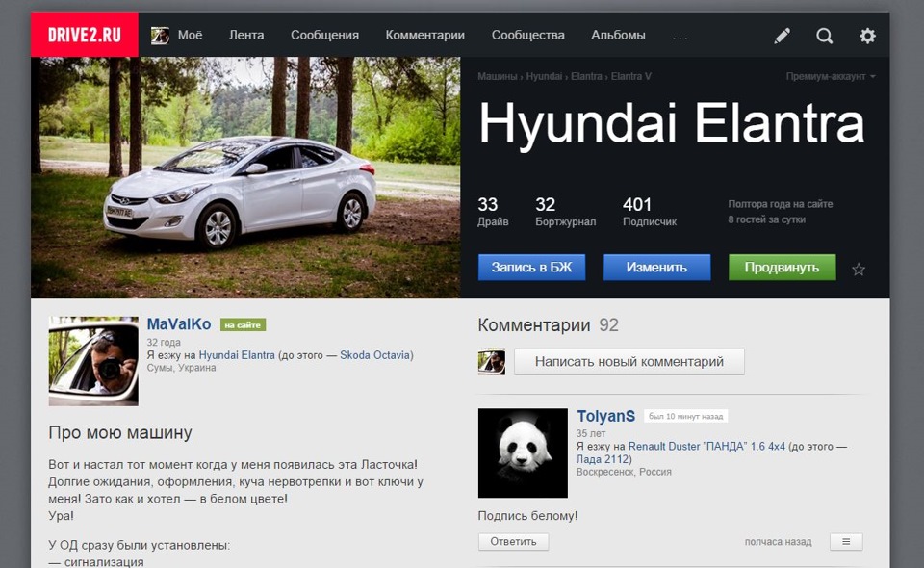Screen dimensions: 924x568
Task: Open the search magnifier icon
Action: coord(825,36)
